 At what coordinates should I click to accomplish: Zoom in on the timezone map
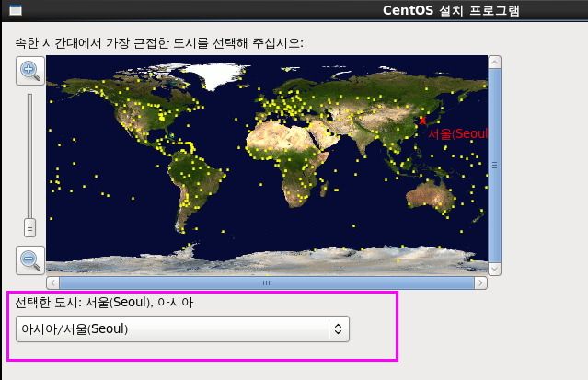click(30, 71)
